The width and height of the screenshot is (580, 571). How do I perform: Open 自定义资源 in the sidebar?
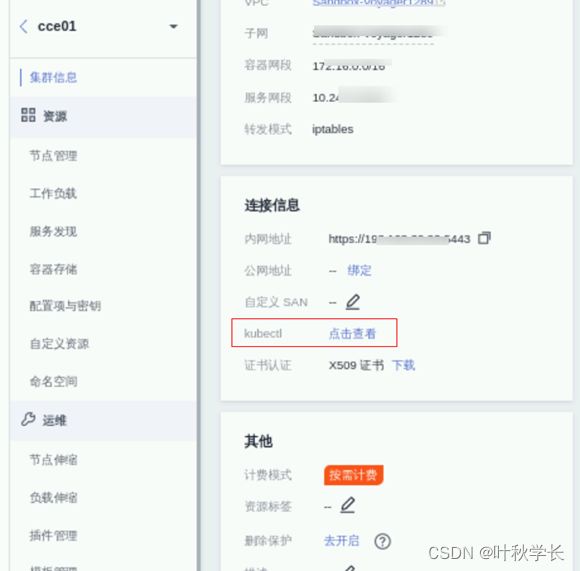pos(59,344)
